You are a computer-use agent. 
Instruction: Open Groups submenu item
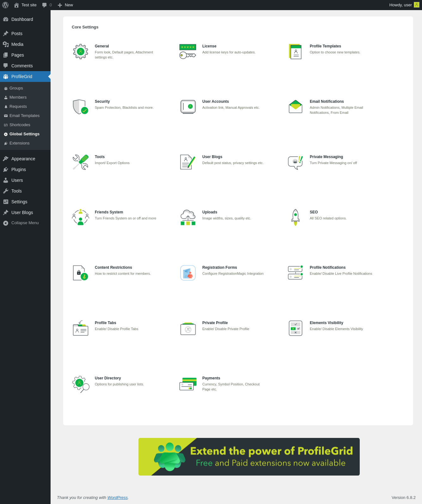pyautogui.click(x=25, y=88)
